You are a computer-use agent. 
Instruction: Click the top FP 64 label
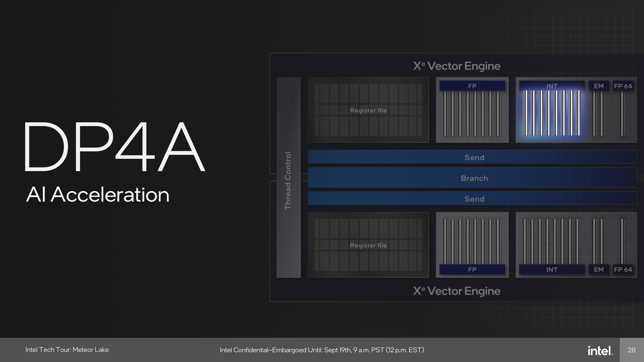click(x=623, y=86)
